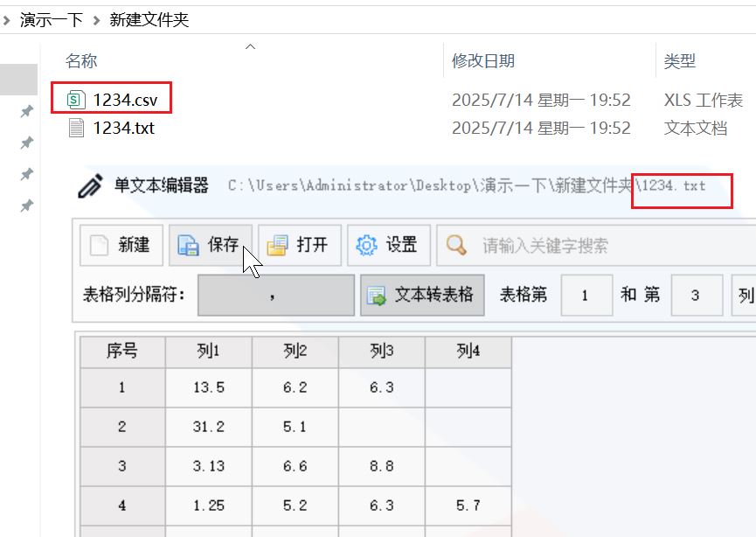Sort files by 类型 column header
The width and height of the screenshot is (756, 537).
pyautogui.click(x=679, y=61)
